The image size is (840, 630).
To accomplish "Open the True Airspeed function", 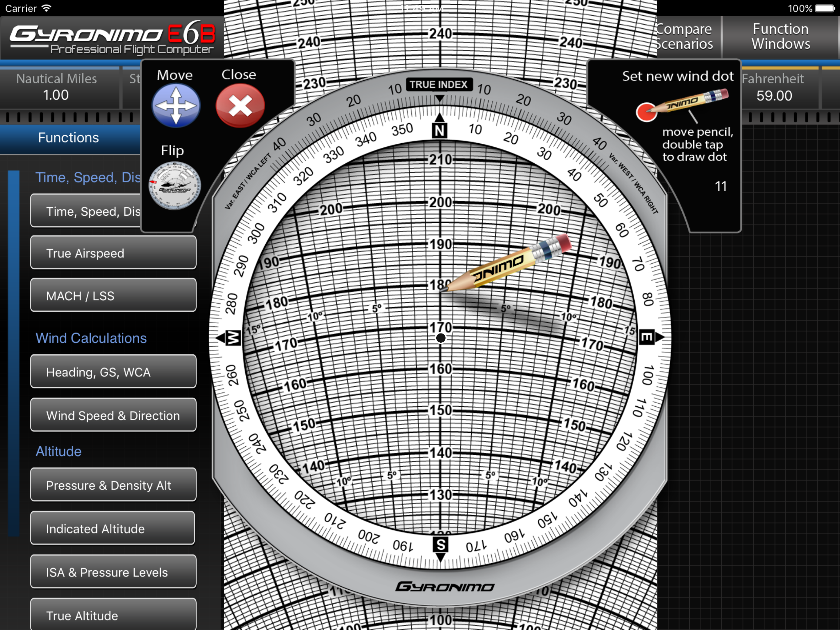I will [113, 253].
